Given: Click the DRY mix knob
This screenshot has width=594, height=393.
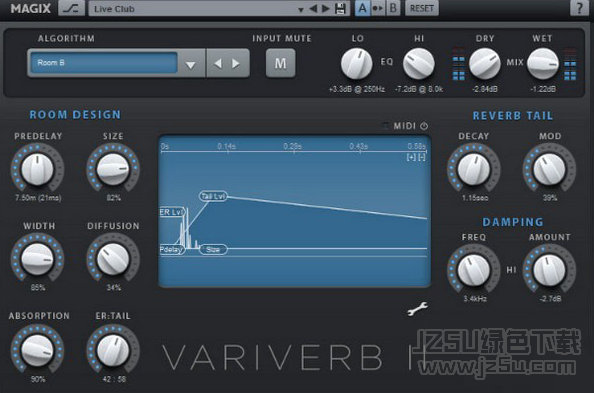Looking at the screenshot, I should click(485, 64).
